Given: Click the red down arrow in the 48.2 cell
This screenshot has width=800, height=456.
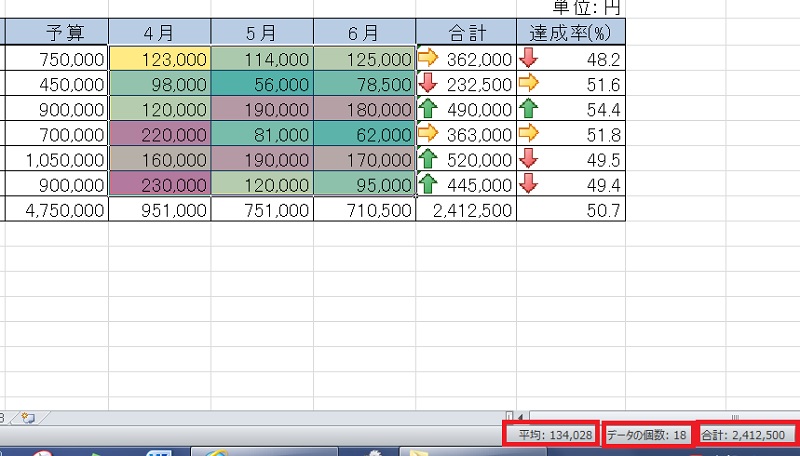Looking at the screenshot, I should click(529, 58).
